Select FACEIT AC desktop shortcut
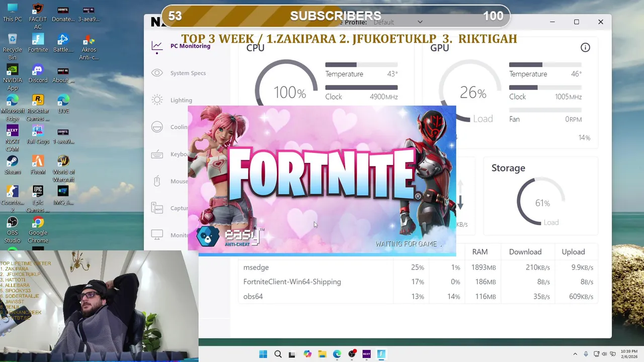The width and height of the screenshot is (644, 362). click(38, 16)
